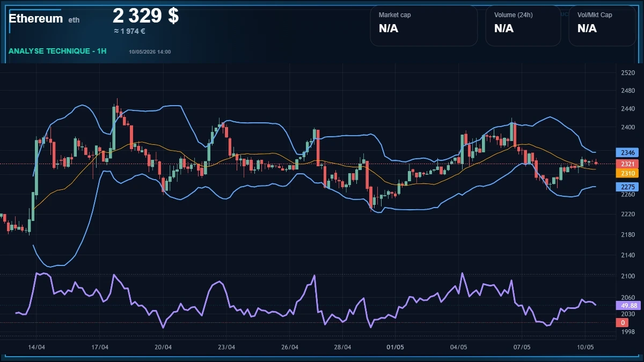Click the 20/04 date label

pos(163,347)
